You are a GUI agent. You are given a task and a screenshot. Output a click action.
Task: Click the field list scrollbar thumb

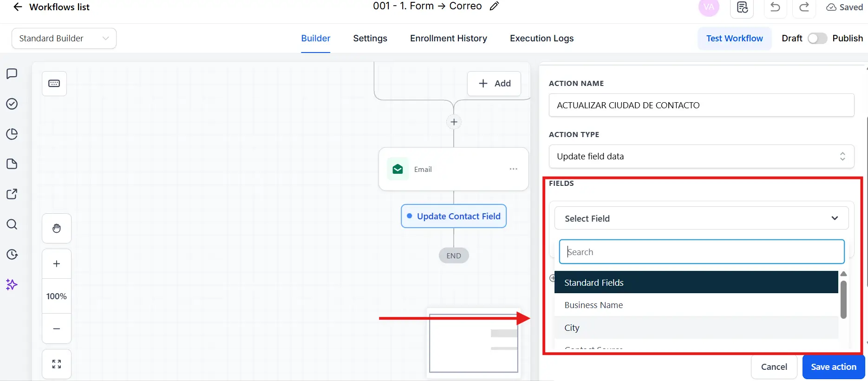843,299
